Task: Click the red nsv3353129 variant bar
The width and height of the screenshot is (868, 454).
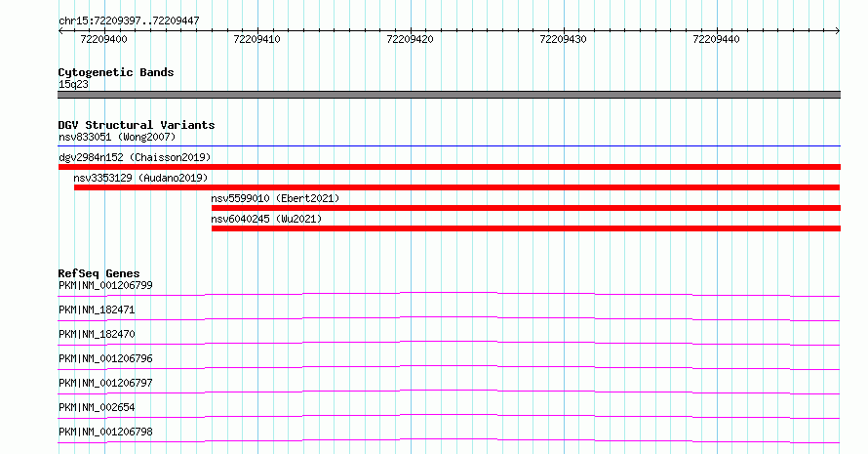Action: click(456, 187)
